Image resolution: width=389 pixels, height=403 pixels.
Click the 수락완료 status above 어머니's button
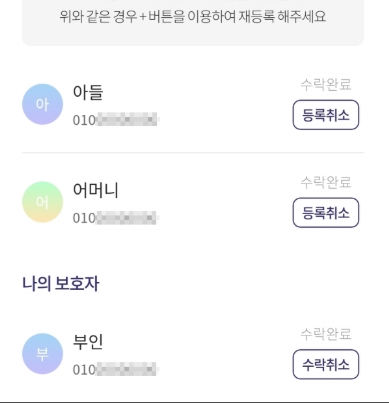click(326, 182)
